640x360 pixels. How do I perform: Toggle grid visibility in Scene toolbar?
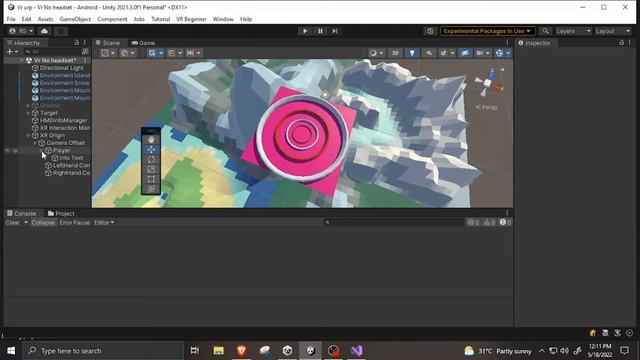pos(152,53)
